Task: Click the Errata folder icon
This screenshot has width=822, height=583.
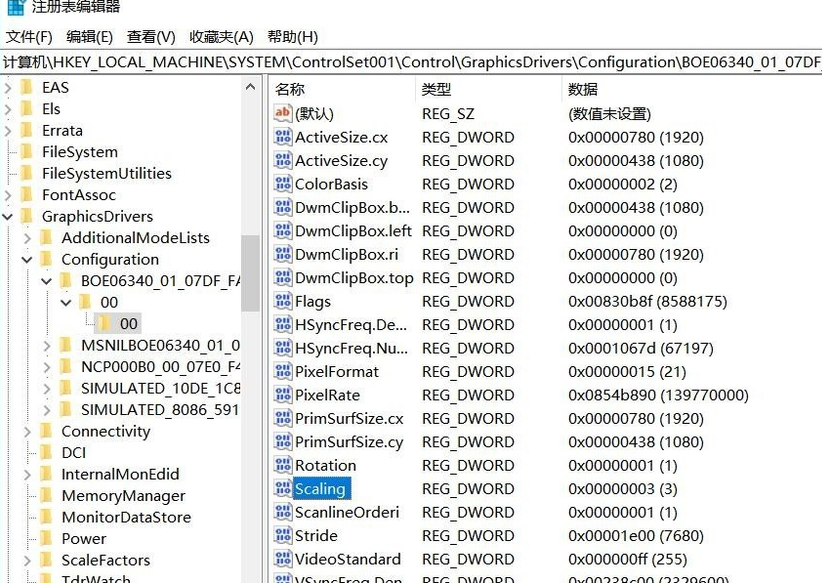Action: (x=26, y=130)
